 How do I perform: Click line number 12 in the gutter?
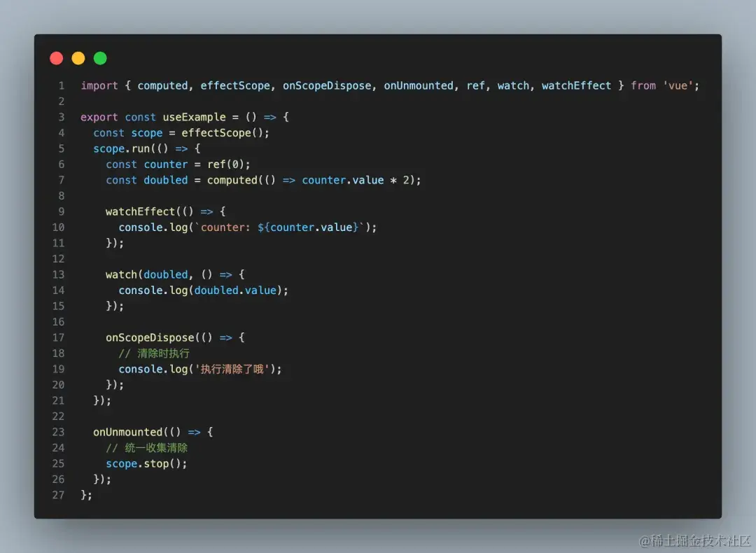click(58, 259)
